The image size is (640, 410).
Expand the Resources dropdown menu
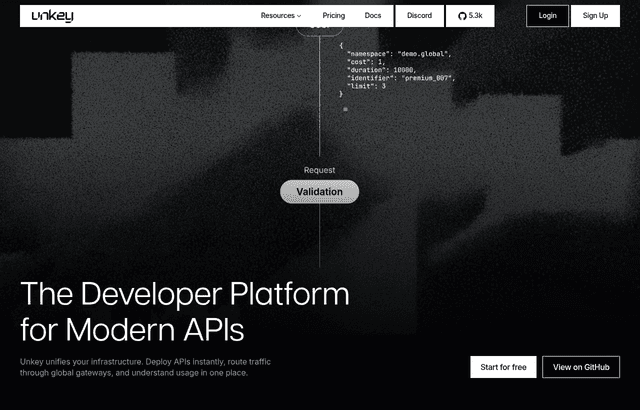click(x=281, y=16)
